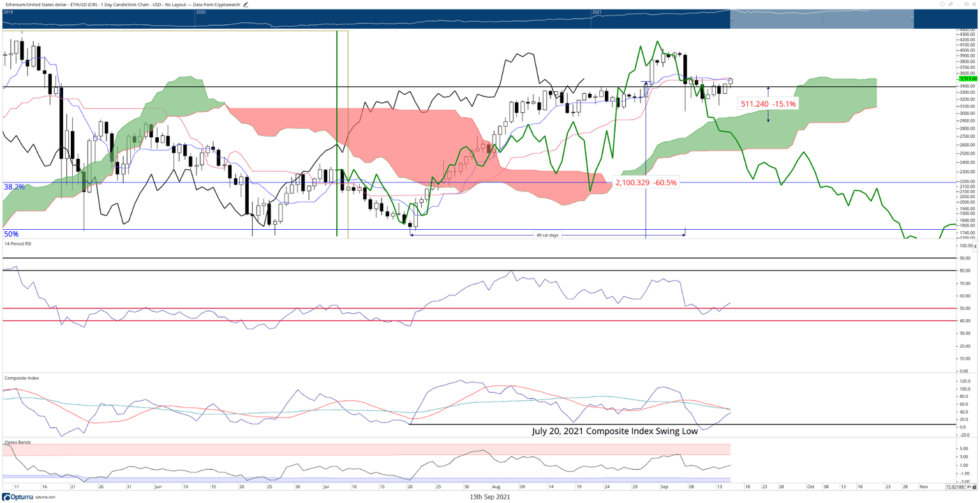This screenshot has height=503, width=980.
Task: Select the Composite Index panel label
Action: coord(22,379)
